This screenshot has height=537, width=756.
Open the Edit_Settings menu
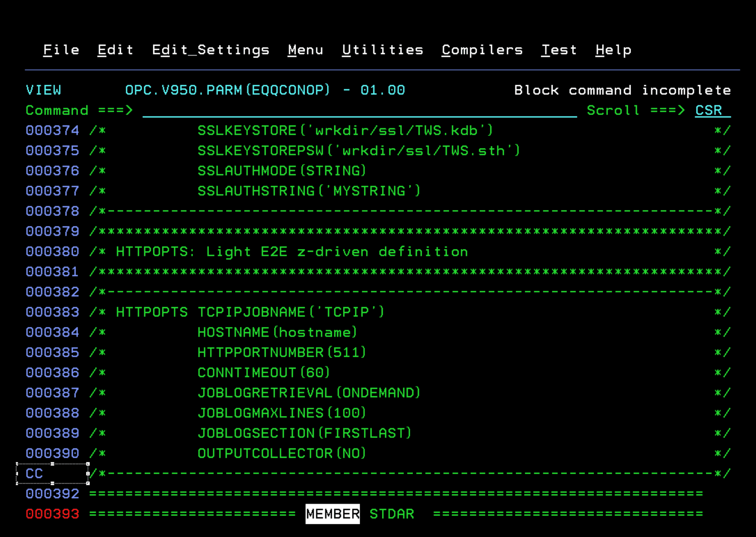coord(211,50)
